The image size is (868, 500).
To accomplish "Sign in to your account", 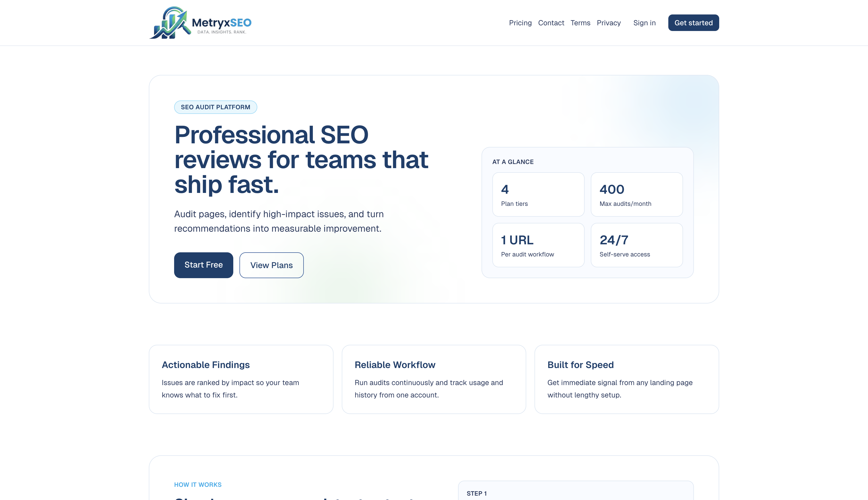I will click(x=644, y=23).
